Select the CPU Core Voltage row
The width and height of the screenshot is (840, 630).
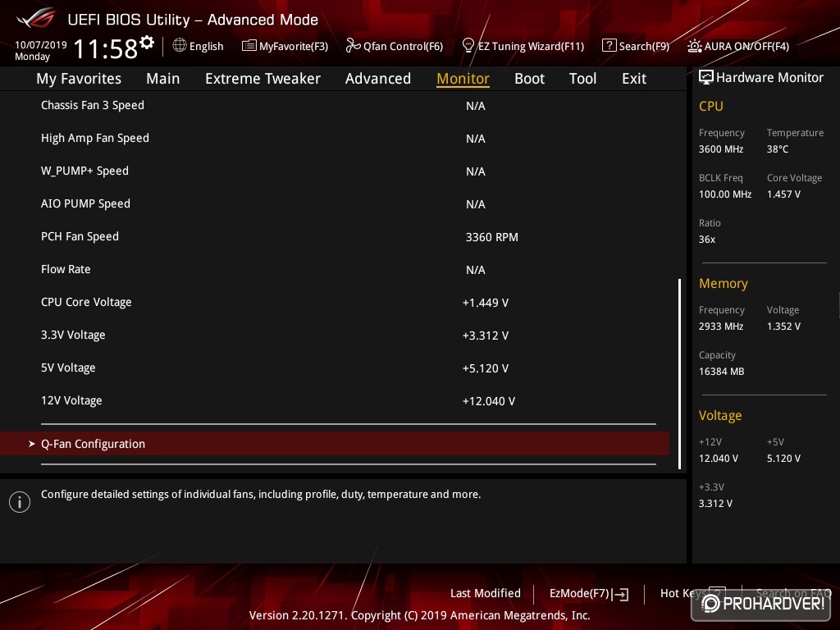(335, 302)
